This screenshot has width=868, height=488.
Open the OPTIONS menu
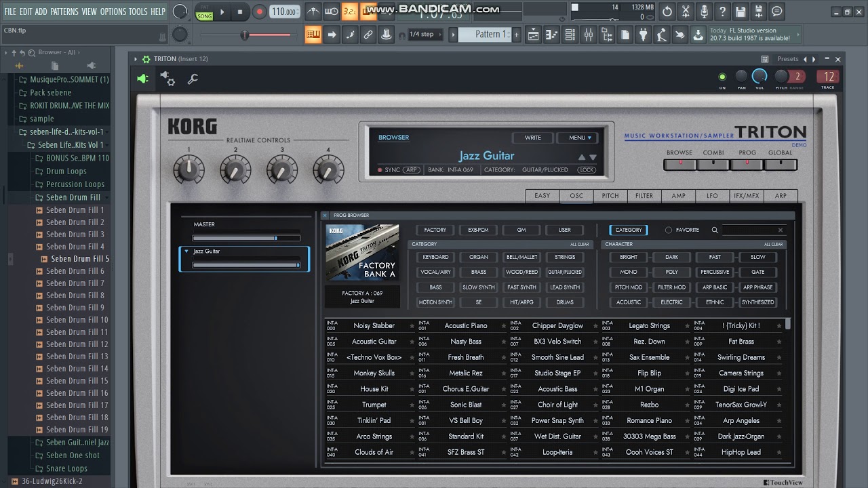pos(113,12)
